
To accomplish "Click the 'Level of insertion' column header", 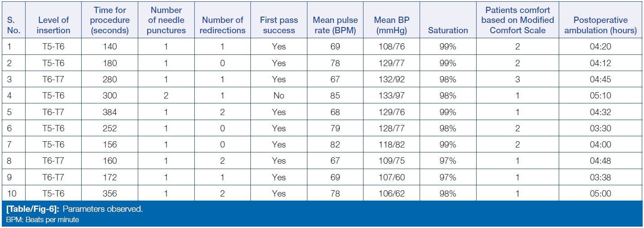I will (54, 25).
